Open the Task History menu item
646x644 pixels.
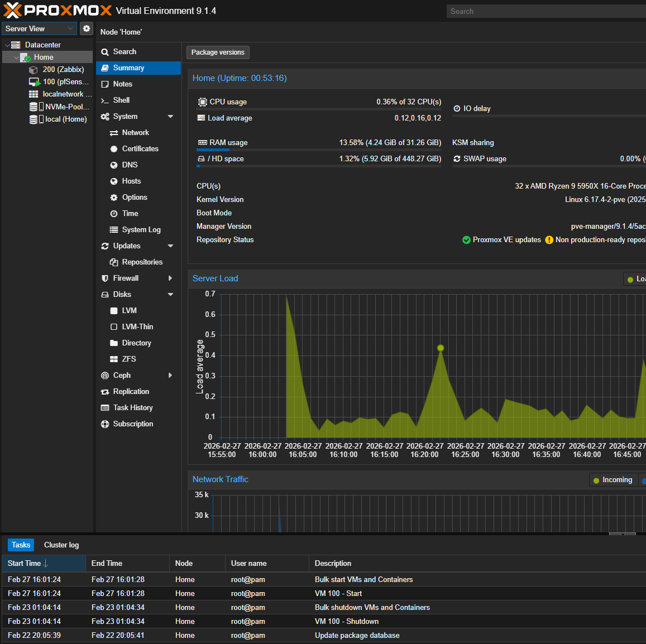(x=132, y=408)
